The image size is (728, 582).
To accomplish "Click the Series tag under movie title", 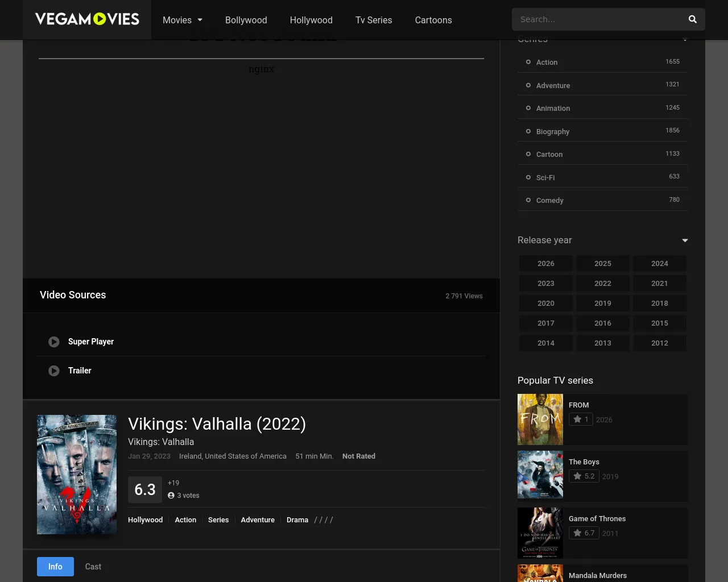I will pyautogui.click(x=218, y=520).
